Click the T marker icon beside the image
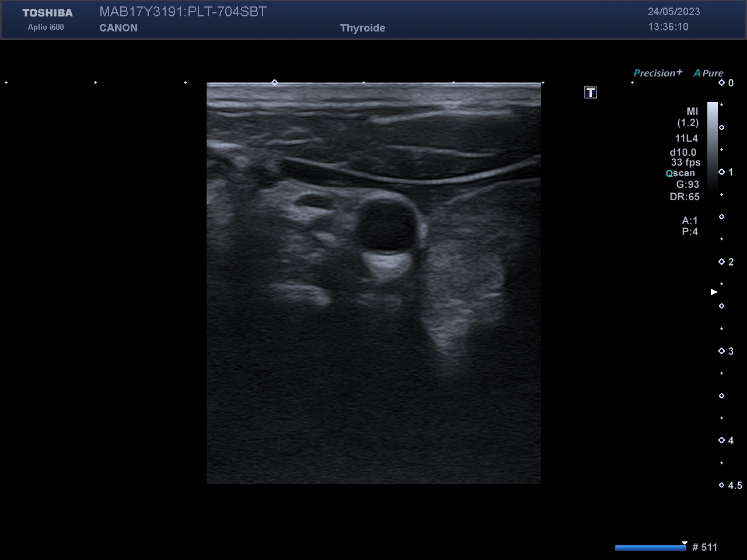This screenshot has width=747, height=560. (x=591, y=92)
